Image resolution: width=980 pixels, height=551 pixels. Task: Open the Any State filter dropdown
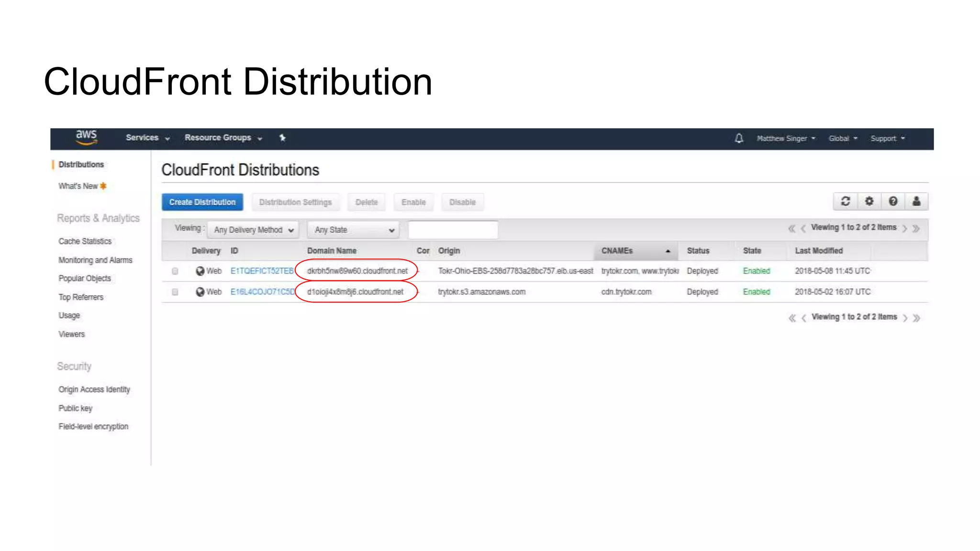[354, 230]
